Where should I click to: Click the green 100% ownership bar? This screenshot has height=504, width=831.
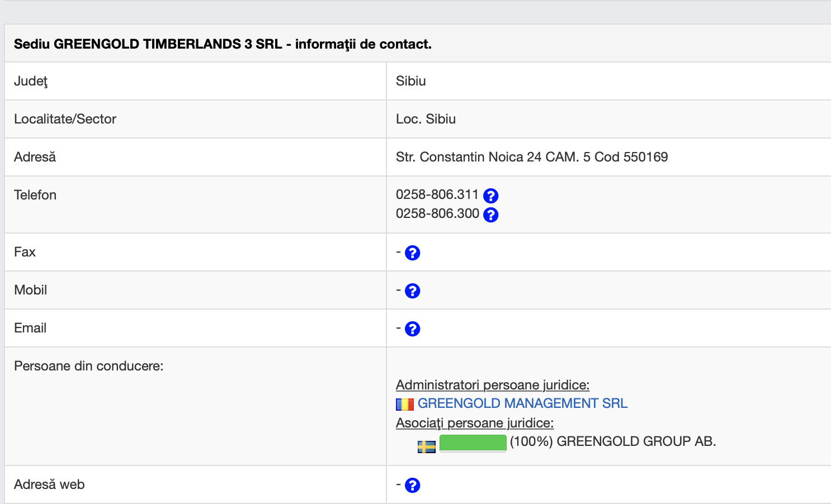(x=473, y=443)
